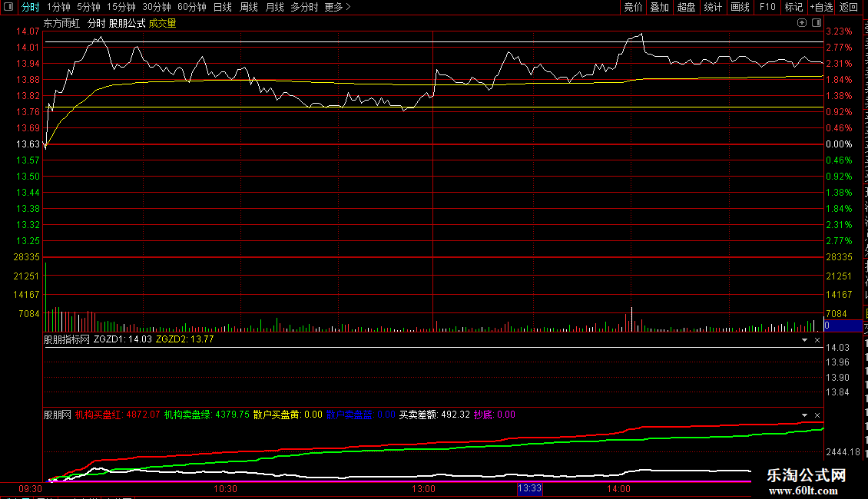Open the 日线 daily chart

[x=223, y=7]
